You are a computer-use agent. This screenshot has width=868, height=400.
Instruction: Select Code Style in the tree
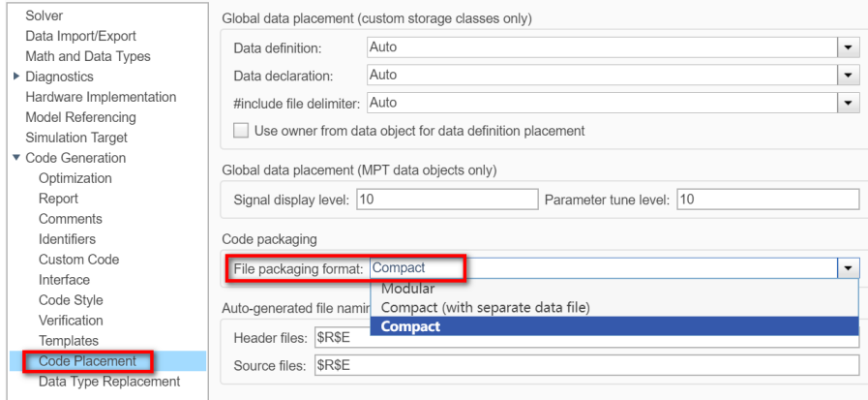pyautogui.click(x=71, y=300)
